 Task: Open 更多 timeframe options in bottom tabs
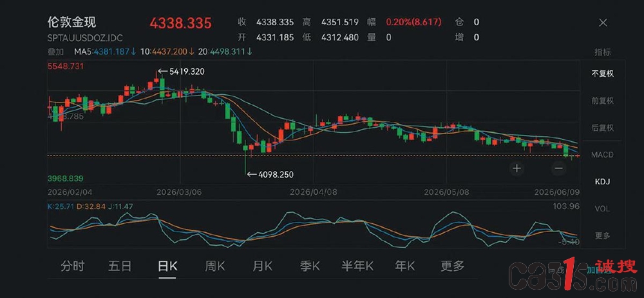pyautogui.click(x=452, y=266)
